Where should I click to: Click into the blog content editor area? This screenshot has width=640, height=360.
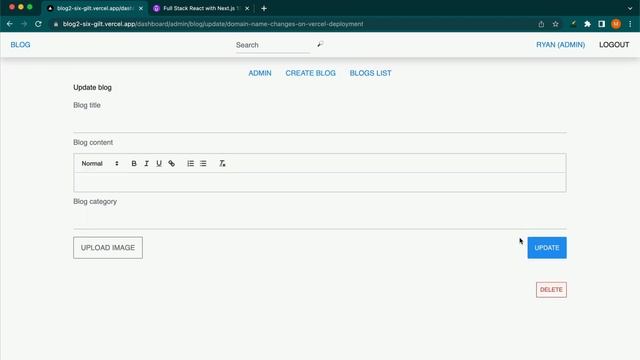tap(320, 182)
